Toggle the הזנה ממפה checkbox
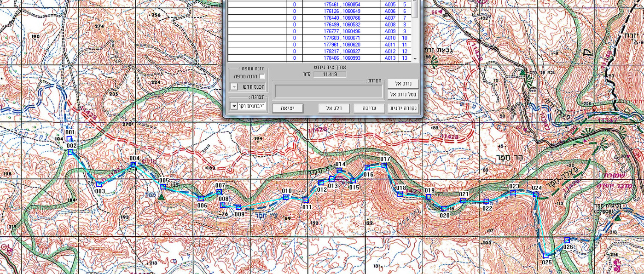This screenshot has height=274, width=644. click(x=262, y=77)
